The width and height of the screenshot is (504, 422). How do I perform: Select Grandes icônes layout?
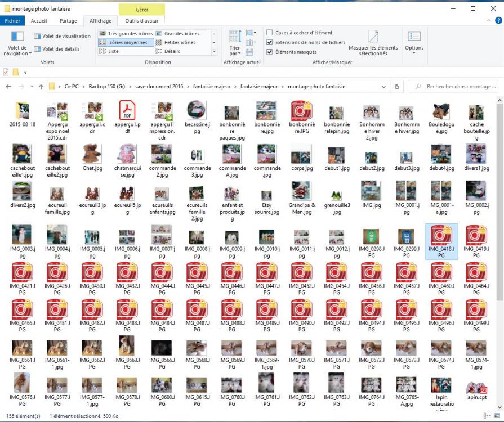click(x=178, y=33)
